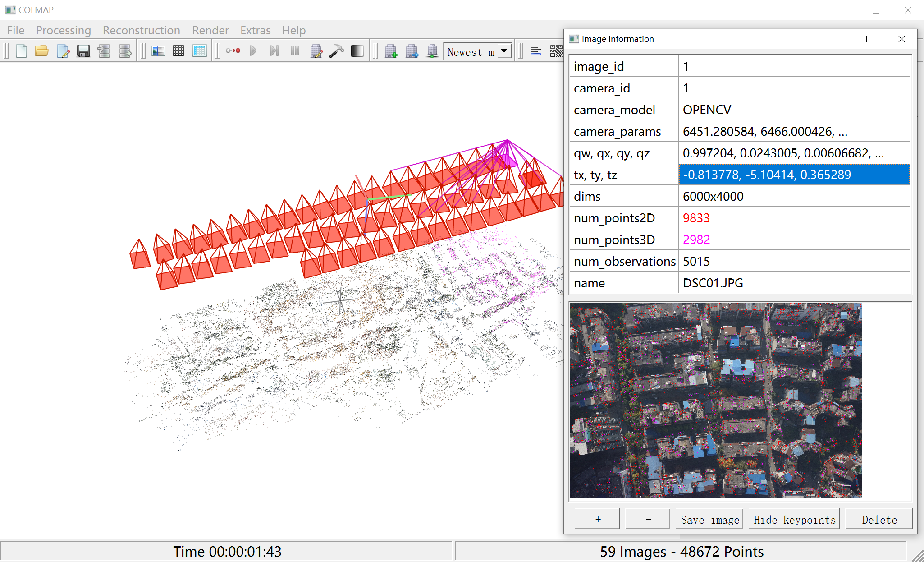Open the Render menu
The image size is (924, 562).
210,30
